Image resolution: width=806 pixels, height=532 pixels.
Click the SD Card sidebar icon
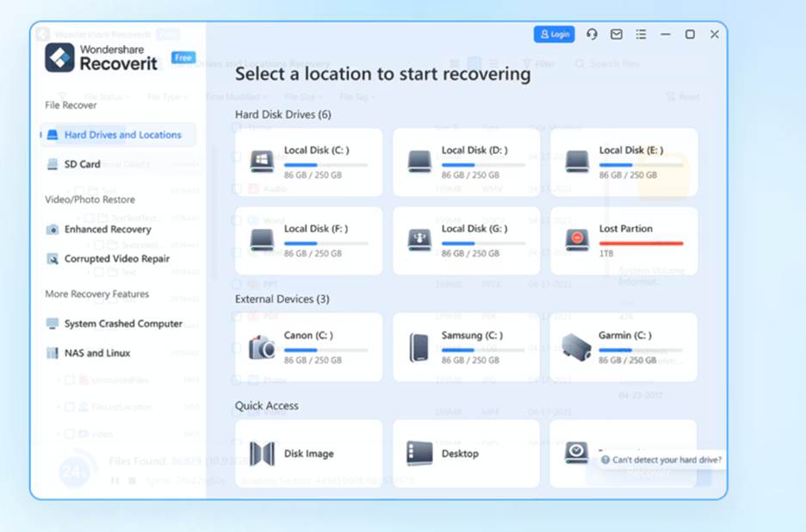[53, 164]
